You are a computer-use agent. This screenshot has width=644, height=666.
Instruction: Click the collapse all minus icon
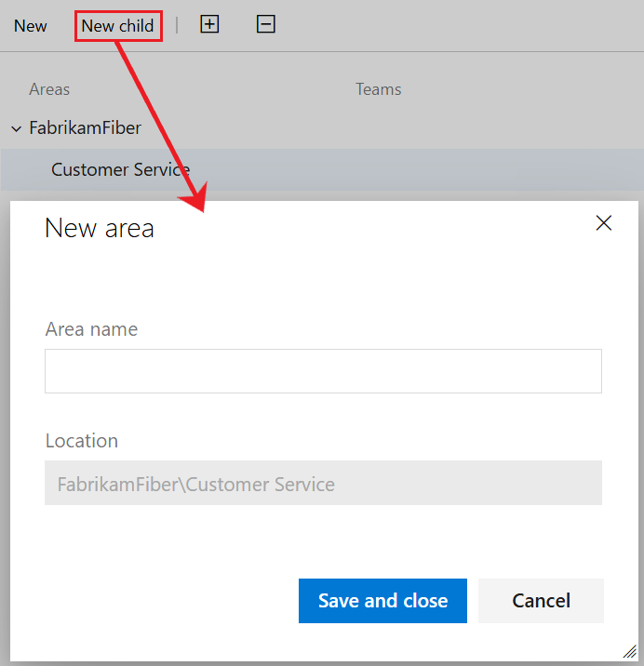coord(266,24)
